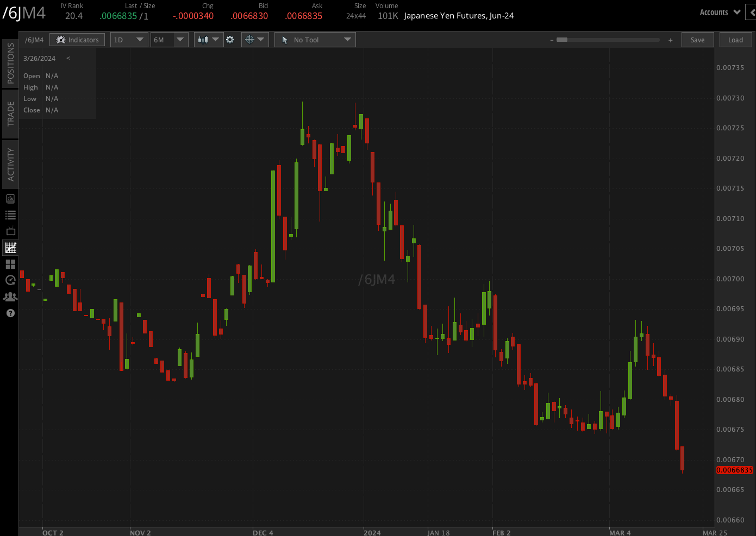
Task: Click the Last price .0066835 value
Action: [x=118, y=16]
